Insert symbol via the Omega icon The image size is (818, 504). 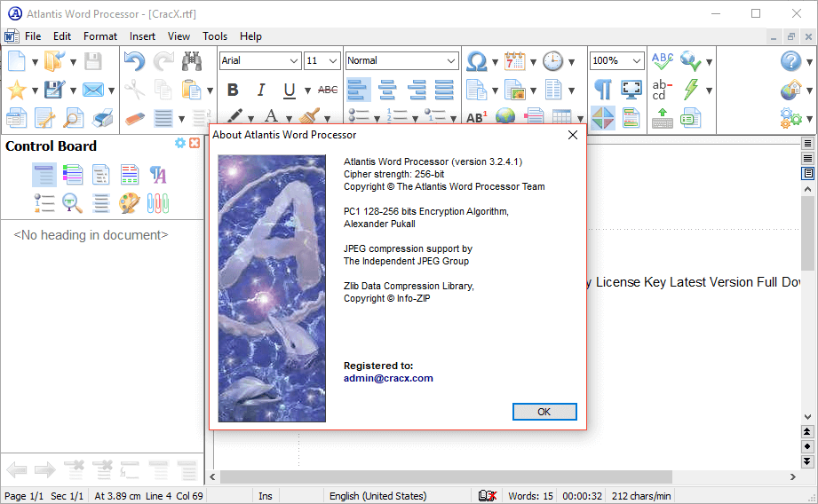477,61
